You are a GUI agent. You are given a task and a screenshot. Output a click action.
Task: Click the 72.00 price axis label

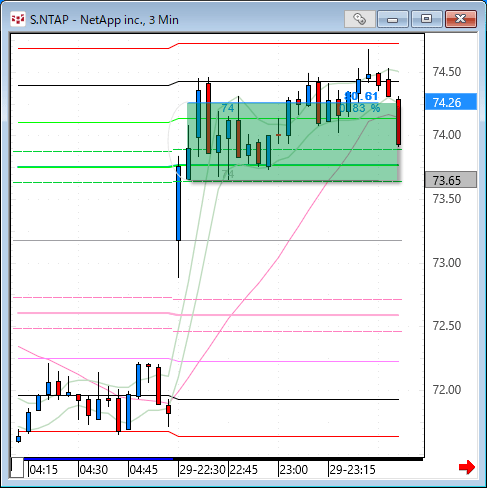click(x=447, y=389)
